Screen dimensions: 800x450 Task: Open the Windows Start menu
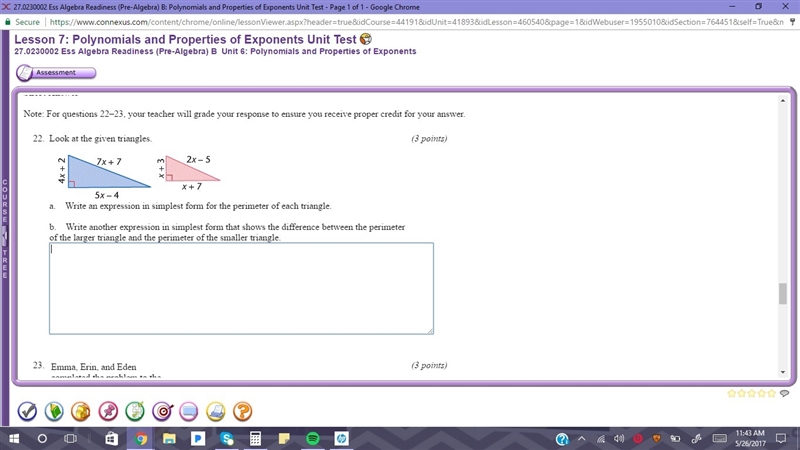(14, 439)
